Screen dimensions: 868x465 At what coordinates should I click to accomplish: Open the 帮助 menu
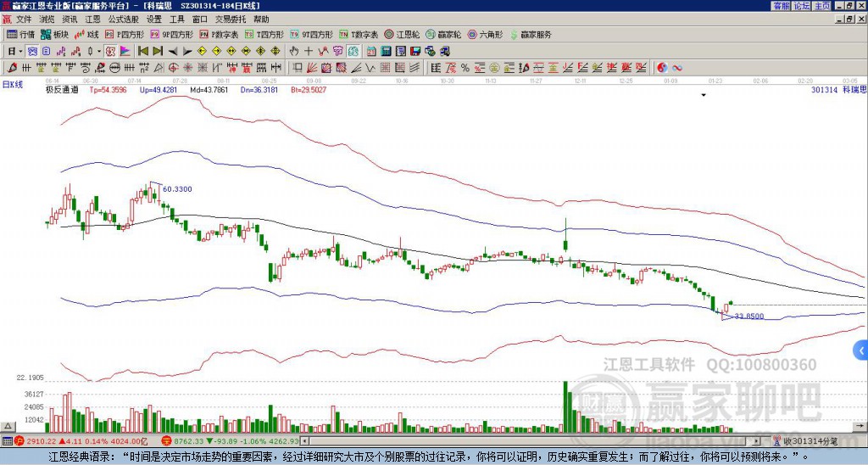(x=261, y=20)
